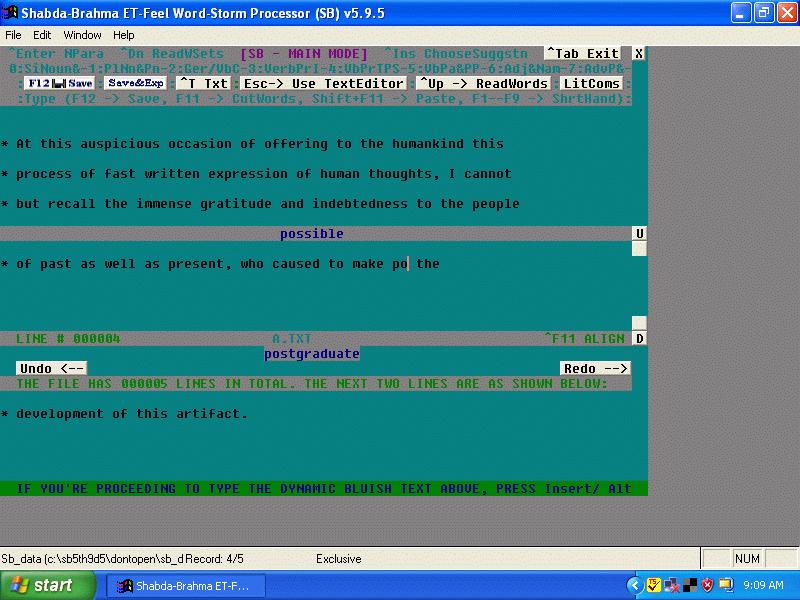Open the Windows start menu
The image size is (800, 600).
tap(47, 585)
